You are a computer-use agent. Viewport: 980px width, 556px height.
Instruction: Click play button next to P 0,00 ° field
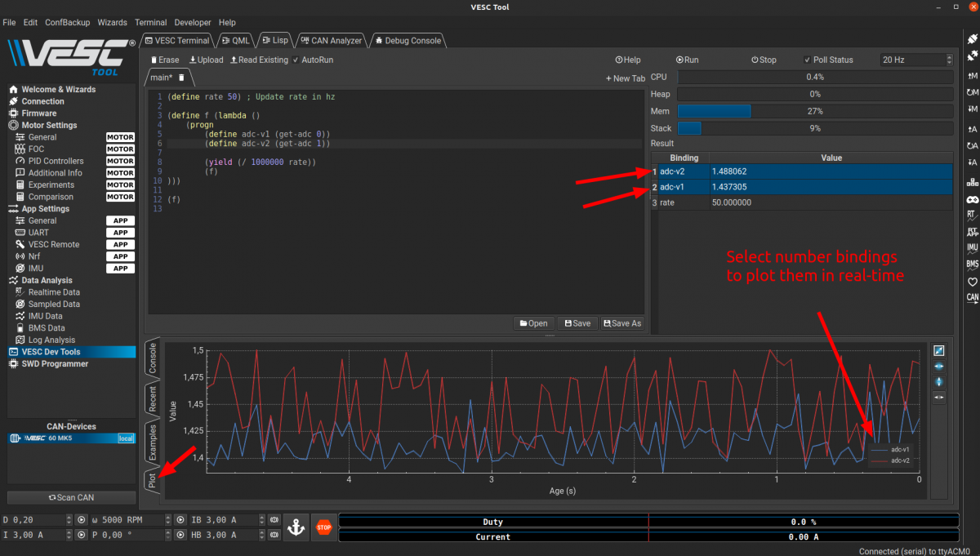tap(180, 536)
